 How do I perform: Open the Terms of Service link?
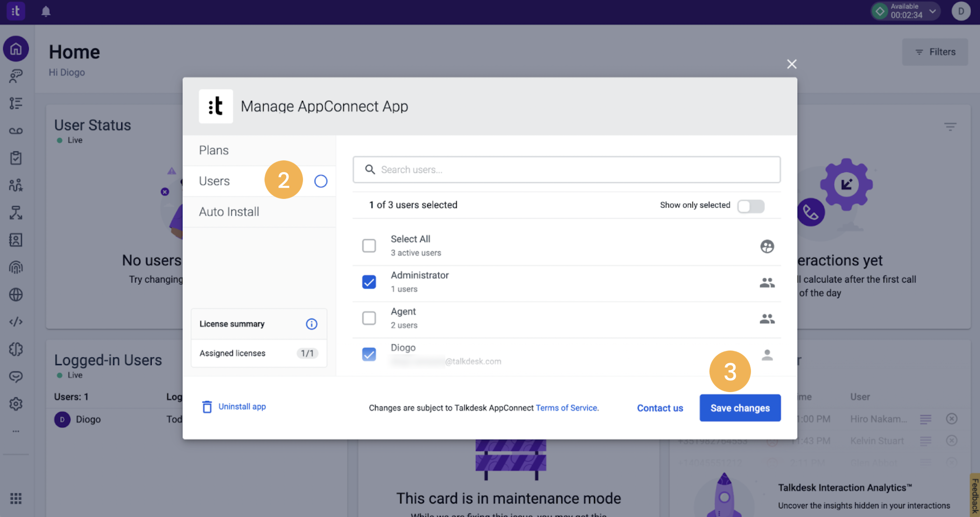[567, 408]
